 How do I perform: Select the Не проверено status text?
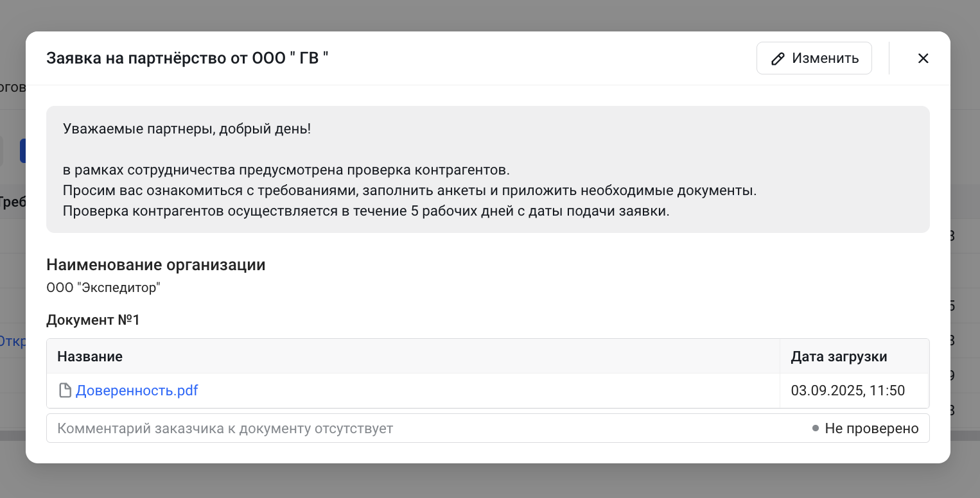click(x=871, y=428)
